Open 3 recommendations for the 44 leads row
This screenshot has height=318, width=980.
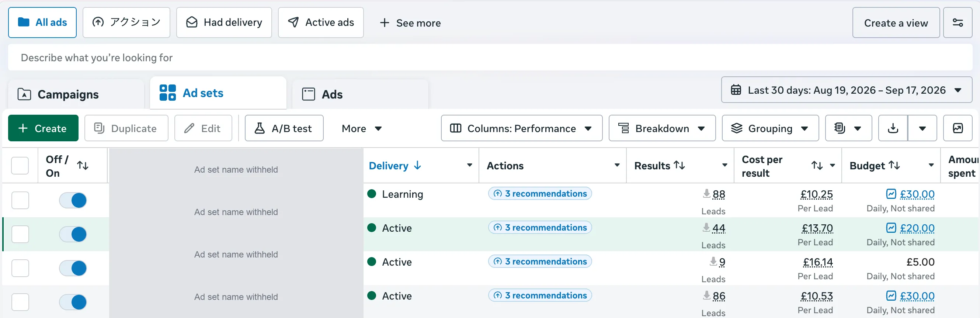540,227
